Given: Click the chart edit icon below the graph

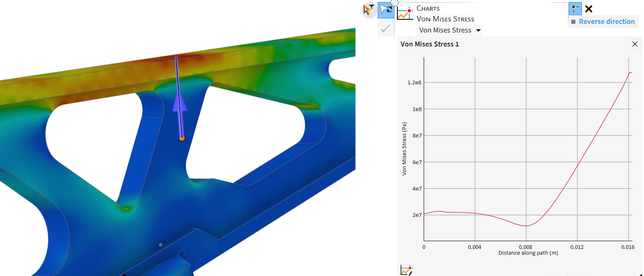Looking at the screenshot, I should [x=406, y=270].
